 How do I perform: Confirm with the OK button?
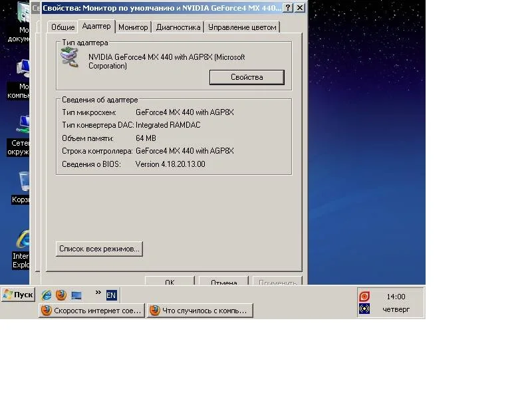click(170, 281)
